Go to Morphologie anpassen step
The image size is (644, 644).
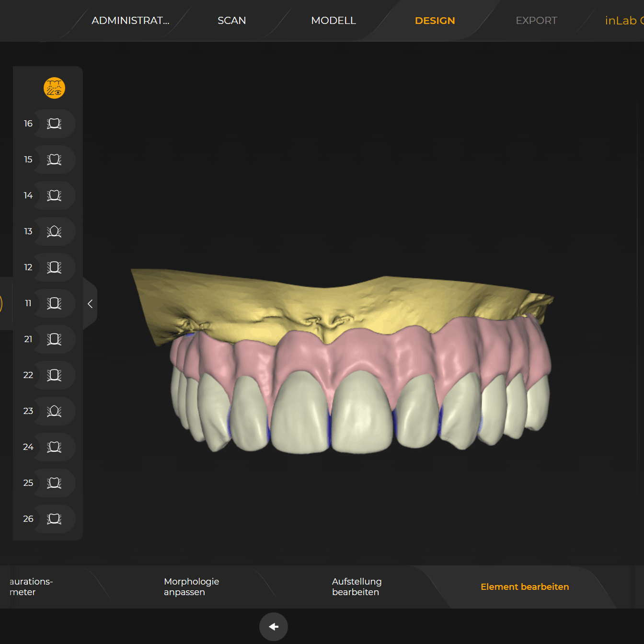pos(191,586)
